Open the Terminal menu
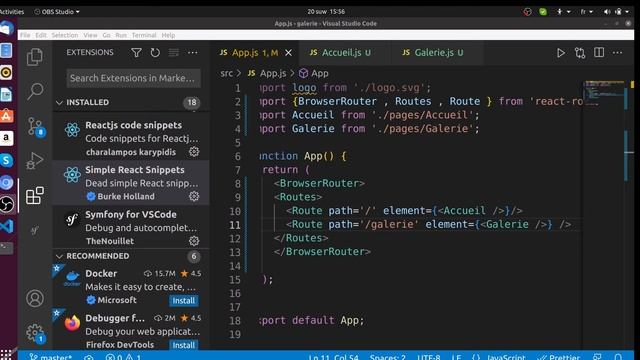Screen dimensions: 640x360 coord(144,35)
